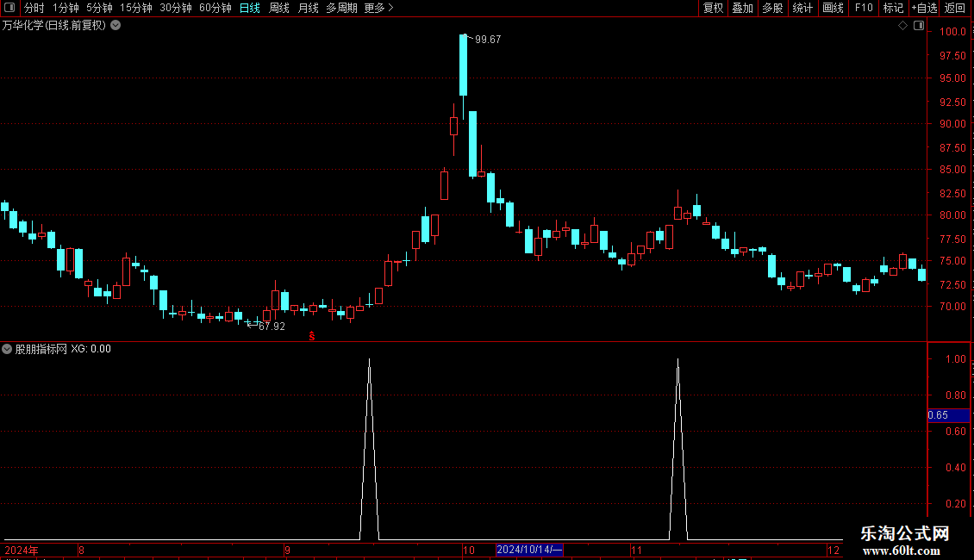The height and width of the screenshot is (560, 974).
Task: Click the 2024年 label on time axis
Action: click(x=22, y=550)
